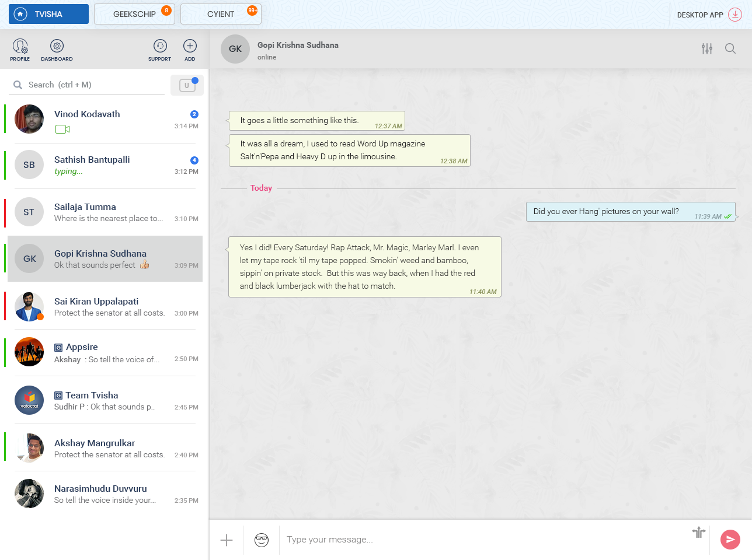Viewport: 752px width, 560px height.
Task: Click the 'typing...' status under Sathish
Action: [x=68, y=171]
